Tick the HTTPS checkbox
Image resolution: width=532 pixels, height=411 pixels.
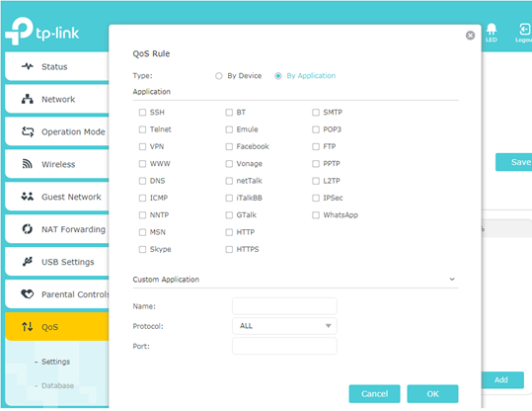click(x=229, y=249)
